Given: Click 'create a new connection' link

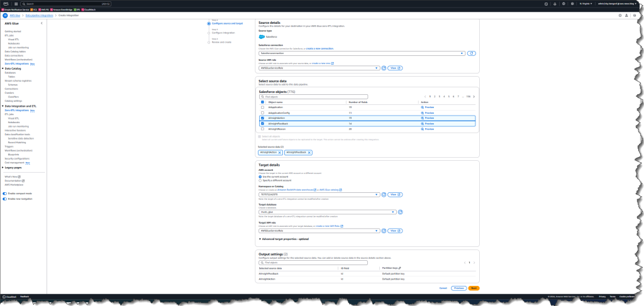Looking at the screenshot, I should (319, 49).
